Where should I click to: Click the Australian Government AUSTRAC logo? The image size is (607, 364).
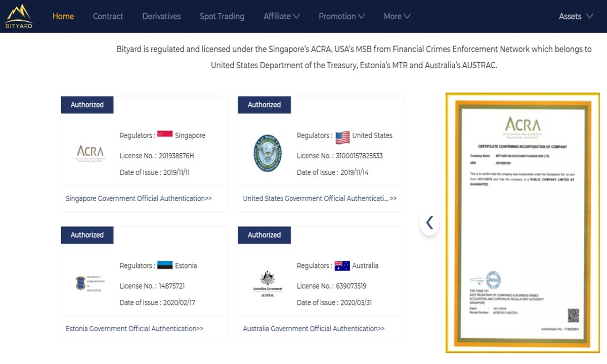pos(268,284)
